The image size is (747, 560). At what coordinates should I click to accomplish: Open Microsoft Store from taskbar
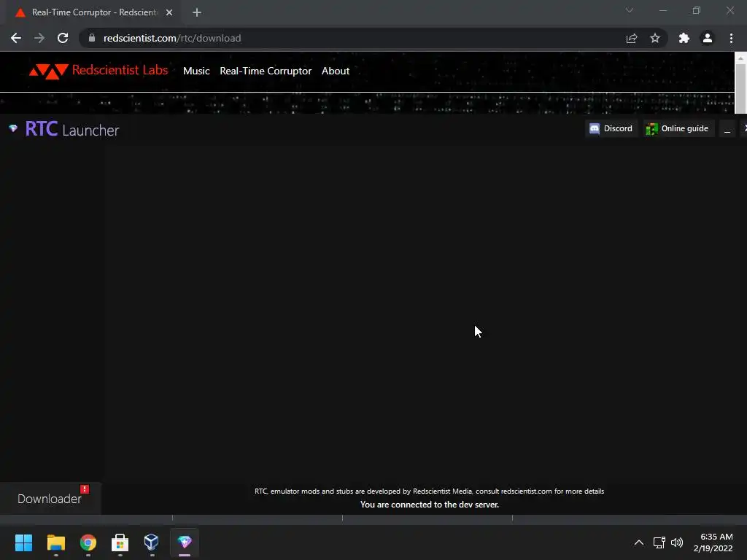point(120,542)
